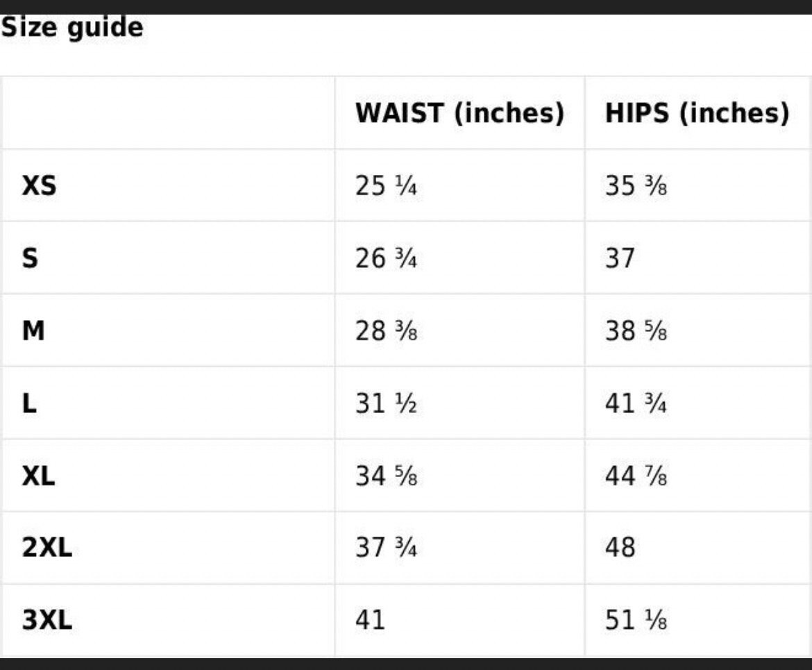
Task: Click the 2XL size row label
Action: pos(46,547)
